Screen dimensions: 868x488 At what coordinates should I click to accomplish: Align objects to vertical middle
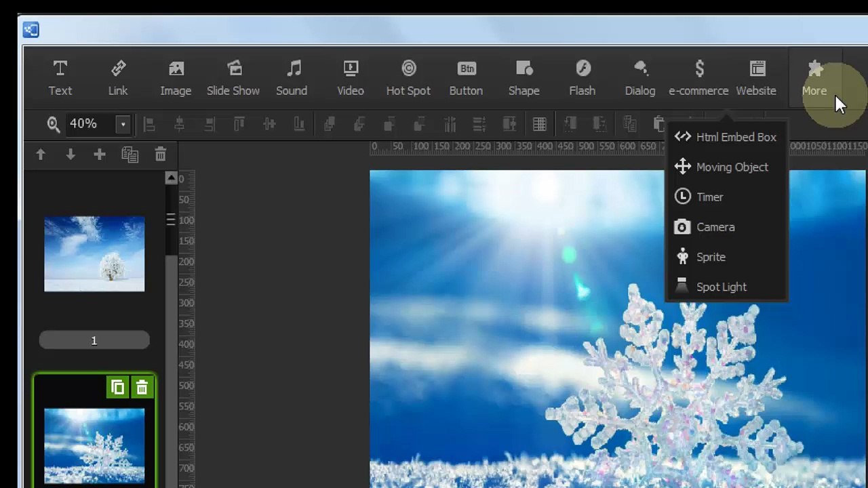[x=269, y=124]
